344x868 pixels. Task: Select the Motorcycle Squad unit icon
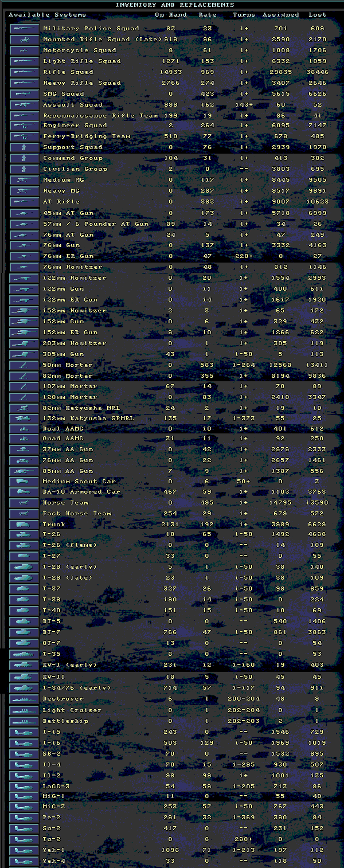25,50
